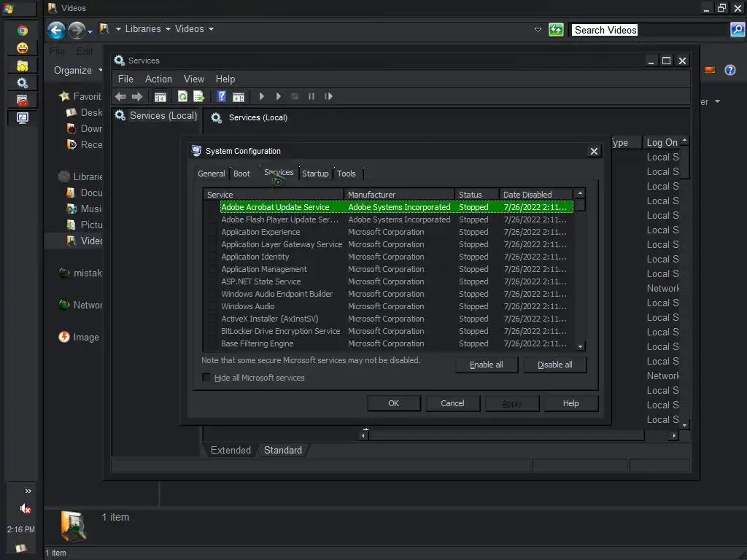Open the explorer Help question mark icon
The image size is (747, 560).
729,70
